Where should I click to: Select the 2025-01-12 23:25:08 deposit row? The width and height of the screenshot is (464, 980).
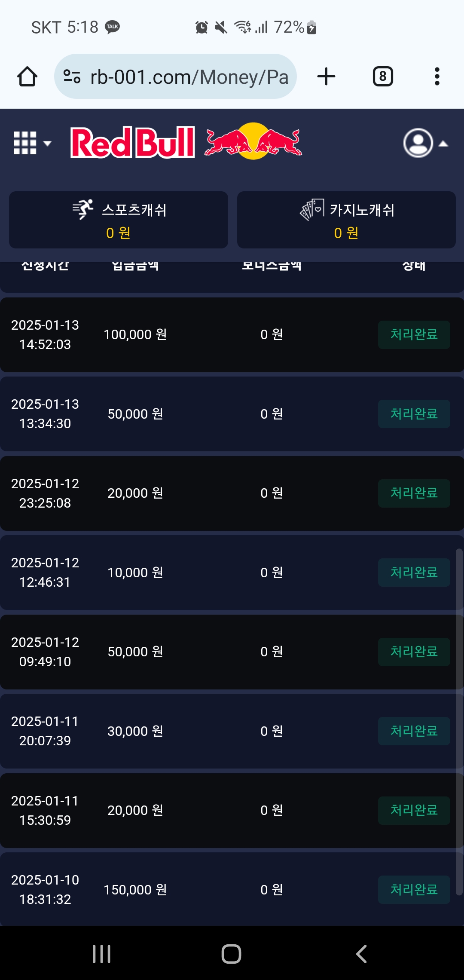point(232,493)
